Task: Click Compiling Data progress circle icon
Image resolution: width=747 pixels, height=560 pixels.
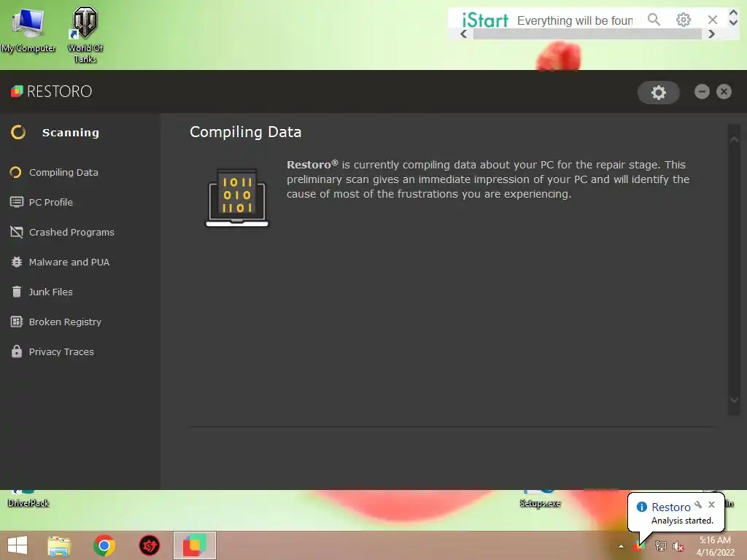Action: (16, 172)
